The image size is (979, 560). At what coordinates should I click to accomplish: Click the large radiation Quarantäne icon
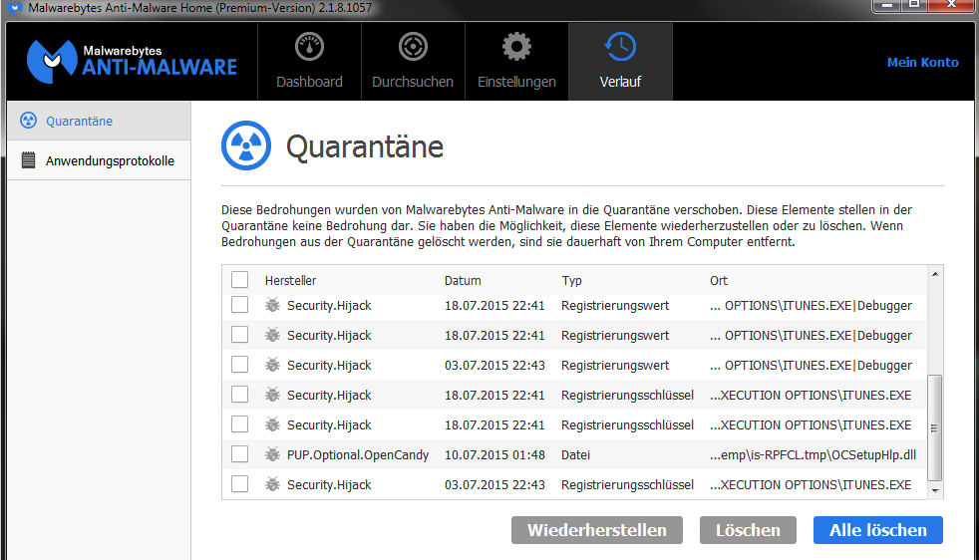coord(246,145)
